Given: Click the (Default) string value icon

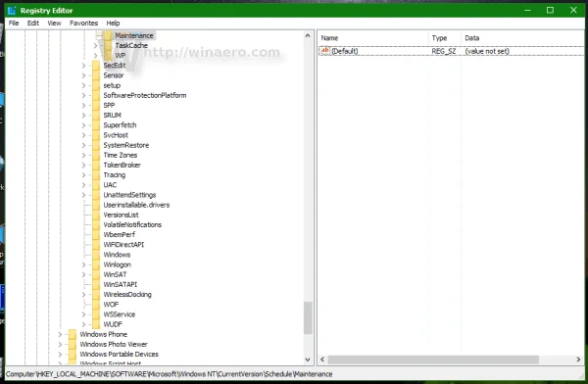Looking at the screenshot, I should pyautogui.click(x=324, y=51).
